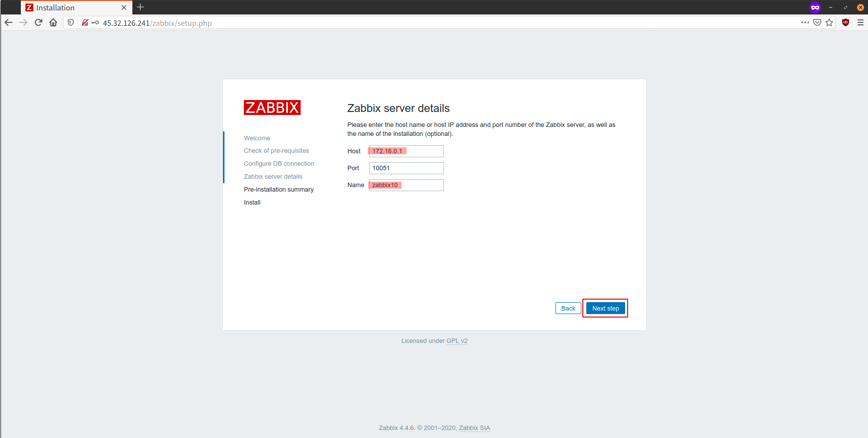Viewport: 868px width, 438px height.
Task: Select Pre-installation summary step
Action: click(279, 190)
